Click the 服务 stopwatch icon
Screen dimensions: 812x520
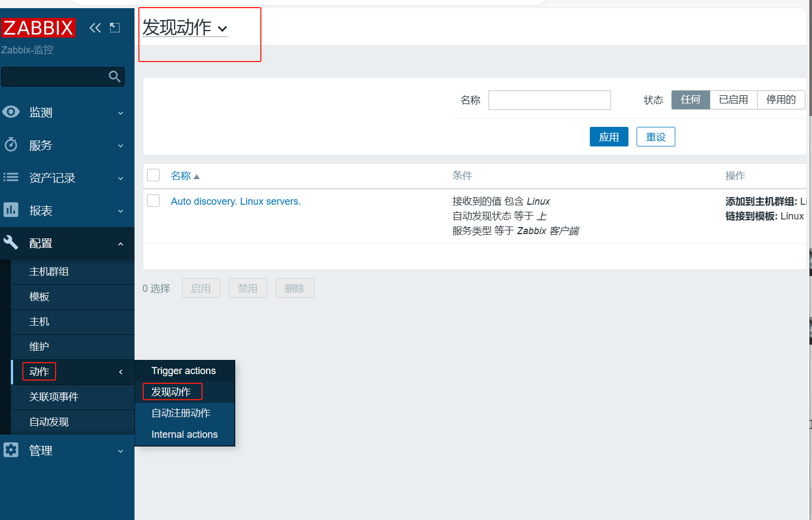click(x=11, y=145)
